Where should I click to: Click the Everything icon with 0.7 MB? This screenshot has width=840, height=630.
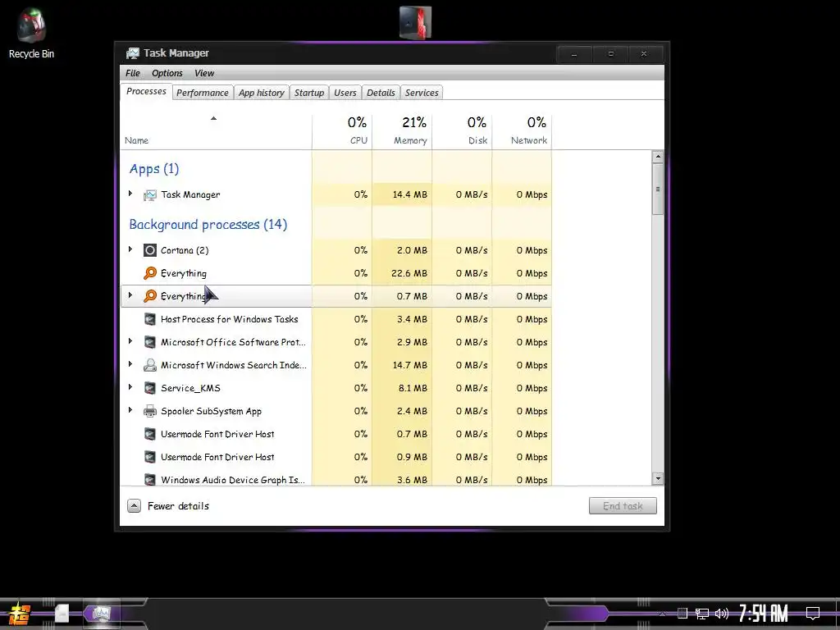[x=150, y=296]
